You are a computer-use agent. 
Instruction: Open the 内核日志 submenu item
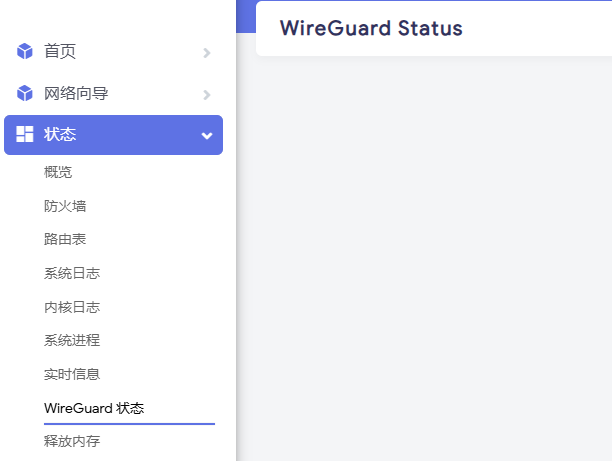point(72,307)
